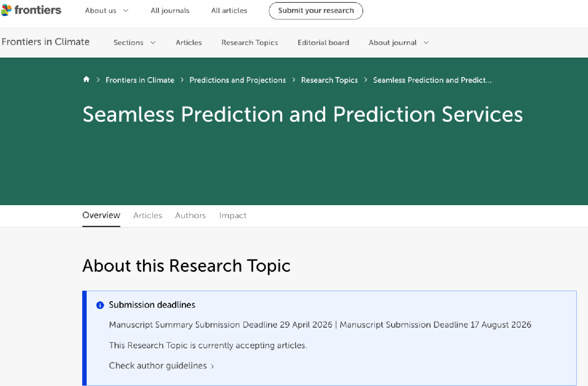Click the home icon in breadcrumb
This screenshot has height=386, width=588.
pyautogui.click(x=86, y=79)
